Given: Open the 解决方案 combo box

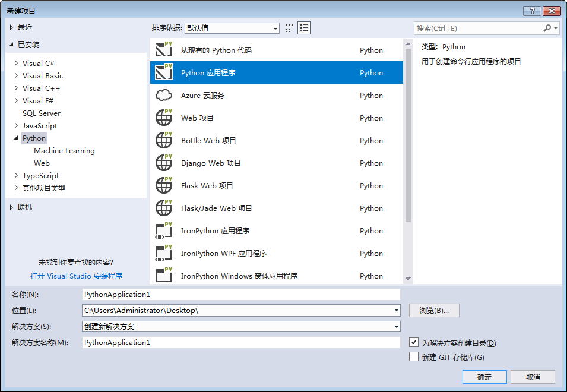Looking at the screenshot, I should tap(241, 327).
